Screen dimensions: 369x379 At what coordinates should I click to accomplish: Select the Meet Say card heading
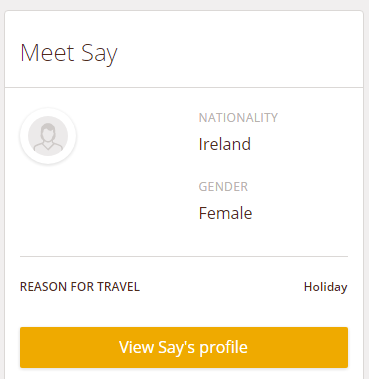coord(69,53)
